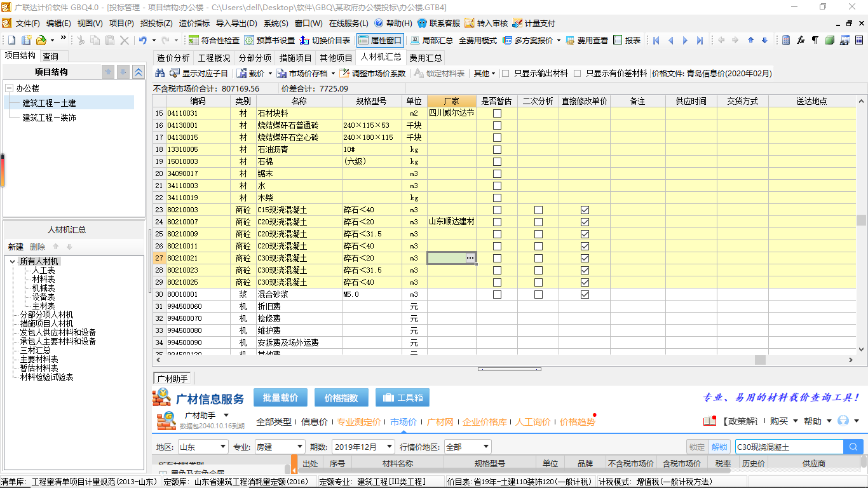868x488 pixels.
Task: Click the green 3D cube icon
Action: click(830, 40)
